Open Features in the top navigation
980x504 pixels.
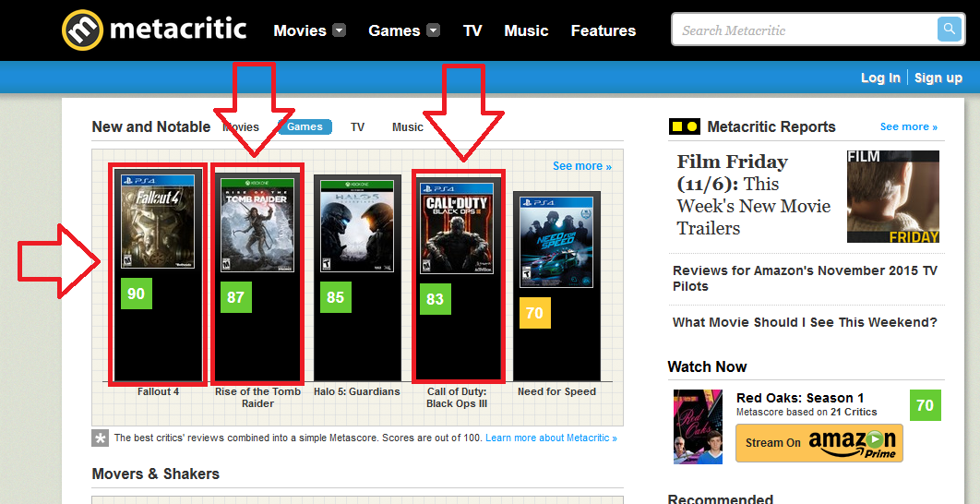click(604, 30)
